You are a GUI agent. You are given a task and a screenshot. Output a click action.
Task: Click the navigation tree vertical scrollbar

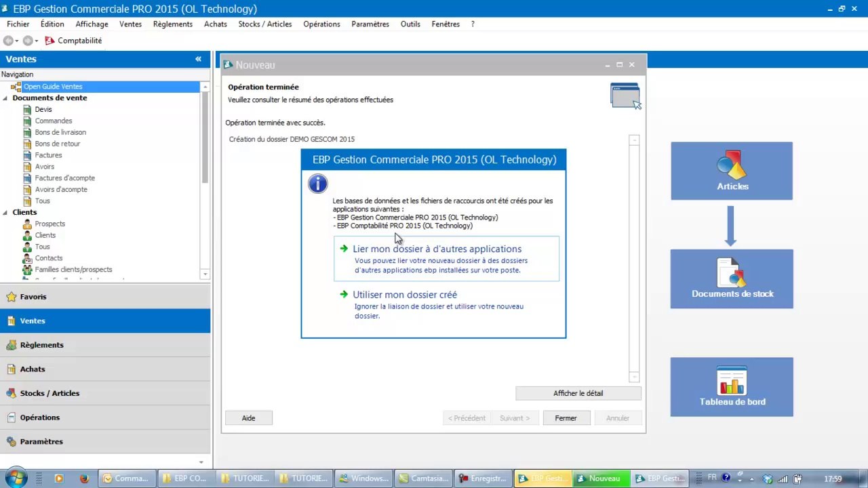[205, 137]
